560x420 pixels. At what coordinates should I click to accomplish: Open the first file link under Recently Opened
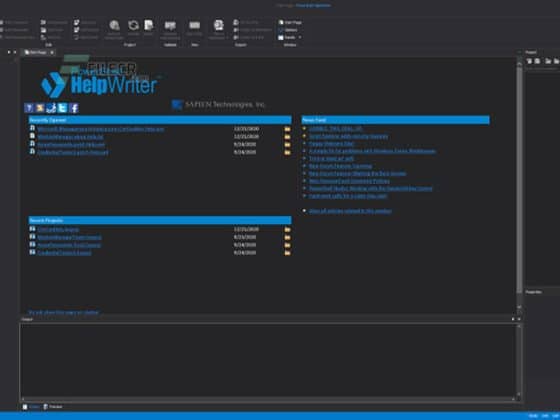[101, 129]
